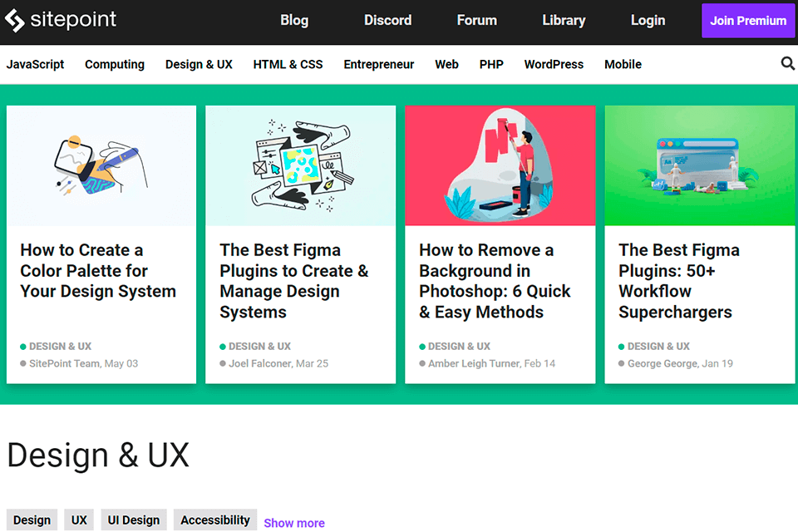Viewport: 798px width, 532px height.
Task: Open the search magnifier icon
Action: click(787, 64)
